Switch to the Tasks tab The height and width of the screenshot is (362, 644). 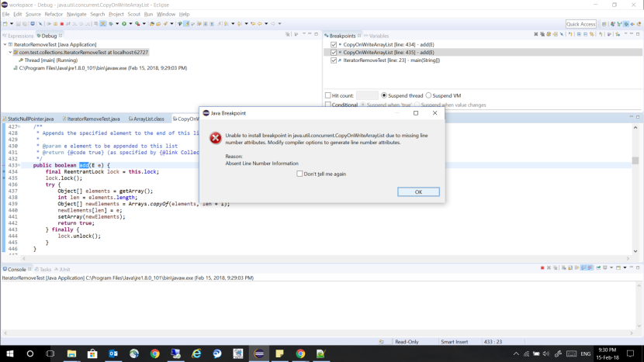pos(43,269)
